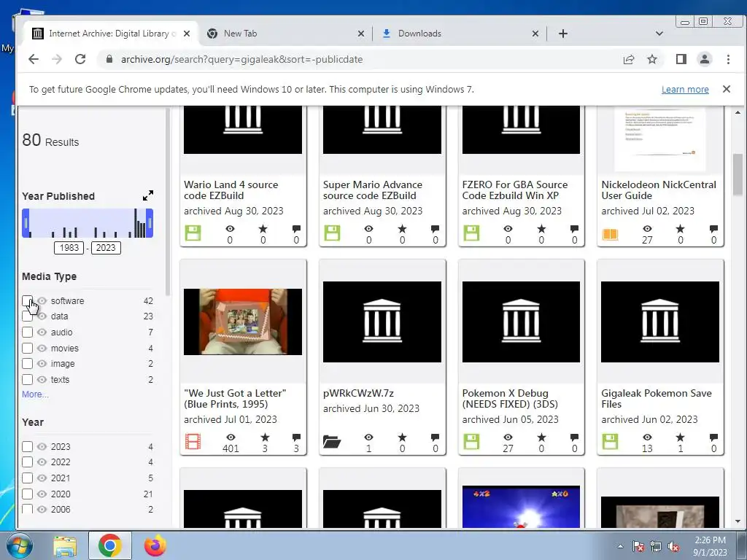Dismiss the Chrome update notification bar
The image size is (747, 560).
point(726,89)
